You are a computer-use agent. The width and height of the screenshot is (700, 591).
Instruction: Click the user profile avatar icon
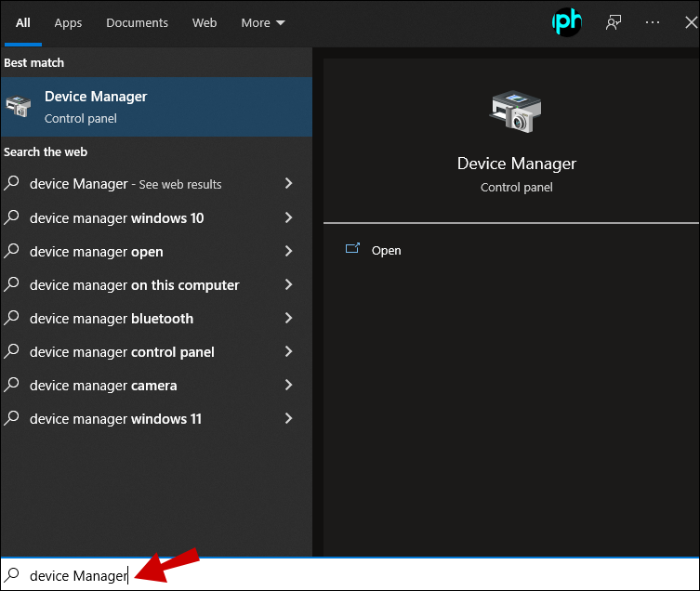pos(566,22)
